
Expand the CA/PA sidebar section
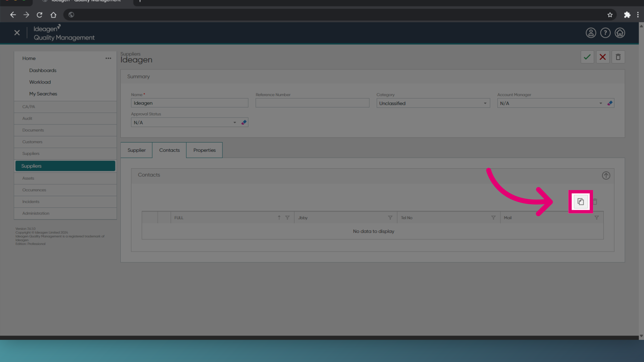[x=65, y=107]
